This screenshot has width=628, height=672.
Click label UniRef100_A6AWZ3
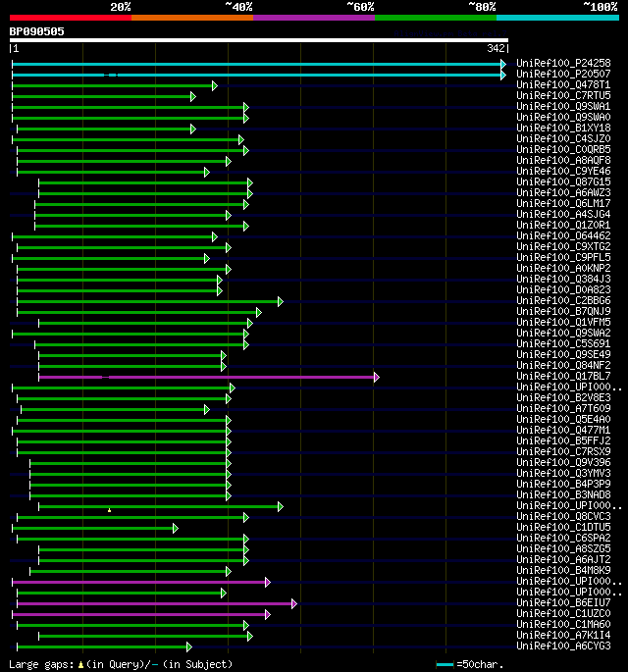(x=563, y=192)
